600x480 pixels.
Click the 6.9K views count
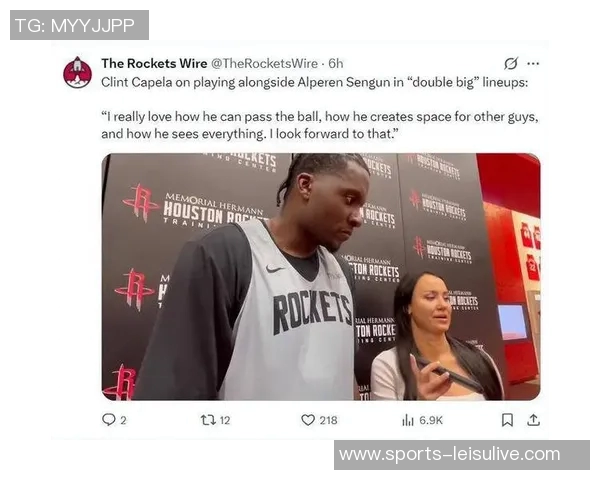(x=431, y=420)
